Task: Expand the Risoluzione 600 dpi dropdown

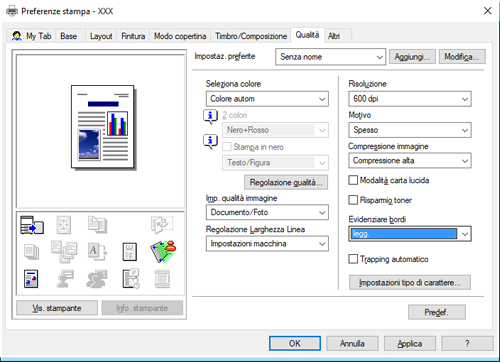Action: pyautogui.click(x=410, y=99)
